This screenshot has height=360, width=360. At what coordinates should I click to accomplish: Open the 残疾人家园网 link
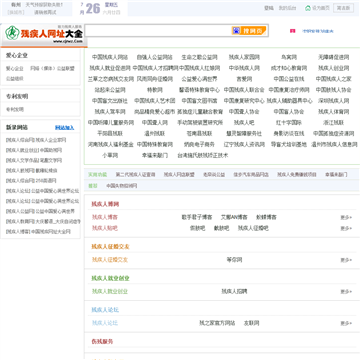[244, 57]
